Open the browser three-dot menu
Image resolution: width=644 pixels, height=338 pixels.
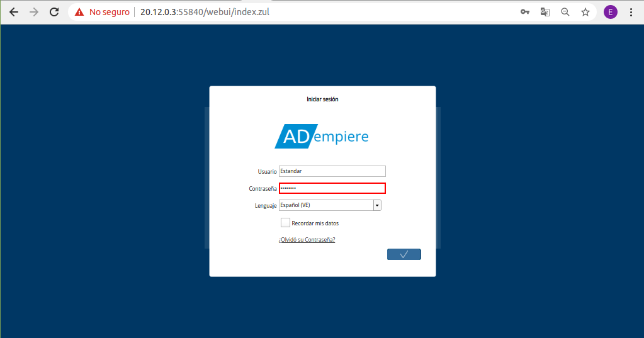tap(631, 12)
